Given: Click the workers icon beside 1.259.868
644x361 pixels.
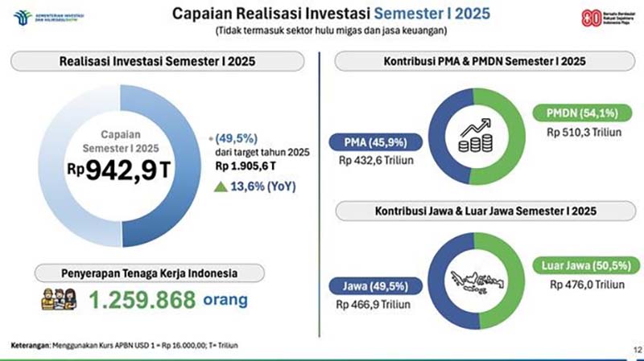Looking at the screenshot, I should pos(57,300).
